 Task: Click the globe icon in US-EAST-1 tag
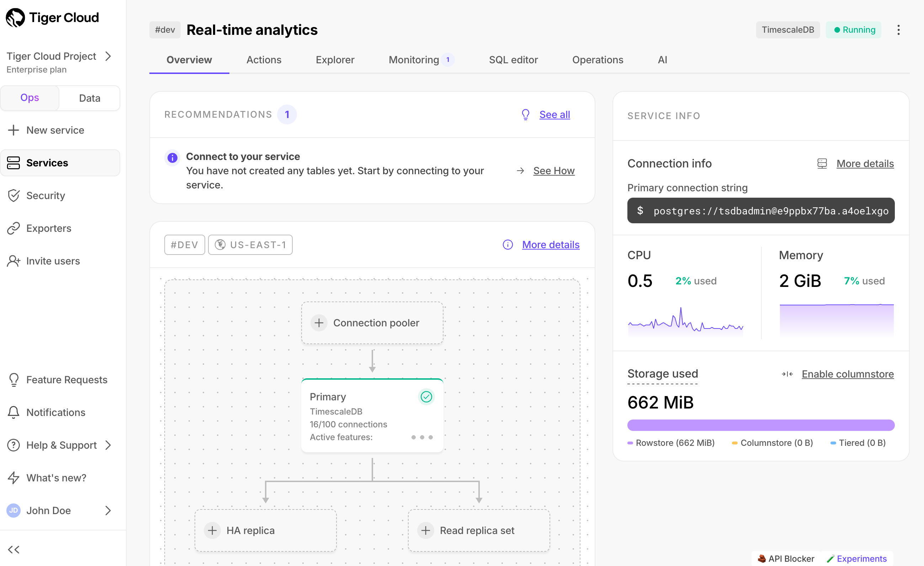pyautogui.click(x=220, y=245)
